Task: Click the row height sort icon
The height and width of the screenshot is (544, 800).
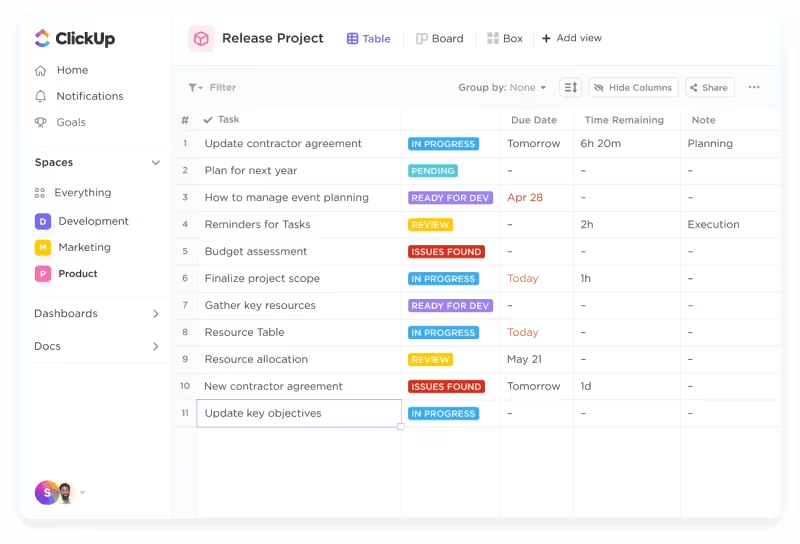Action: click(570, 88)
